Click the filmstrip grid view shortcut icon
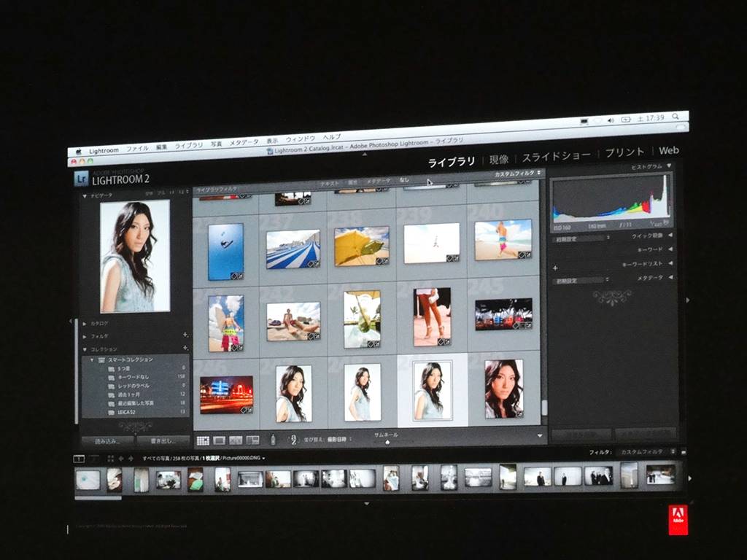The height and width of the screenshot is (560, 747). tap(111, 459)
